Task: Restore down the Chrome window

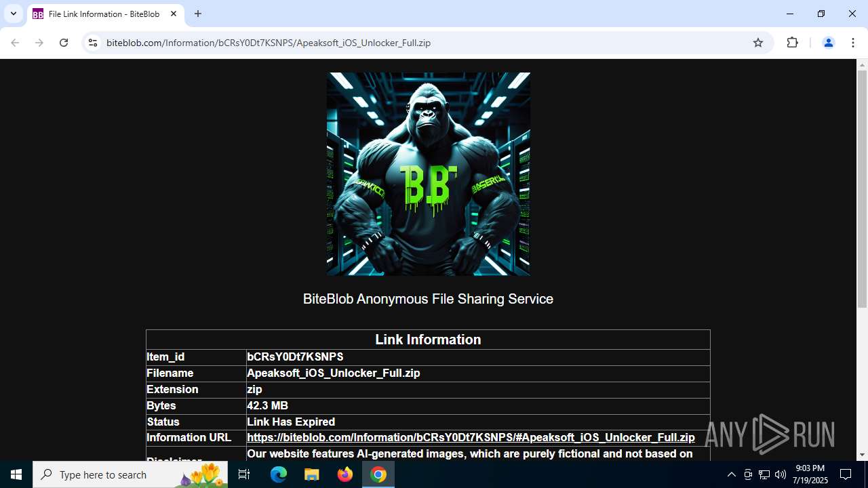Action: (x=821, y=14)
